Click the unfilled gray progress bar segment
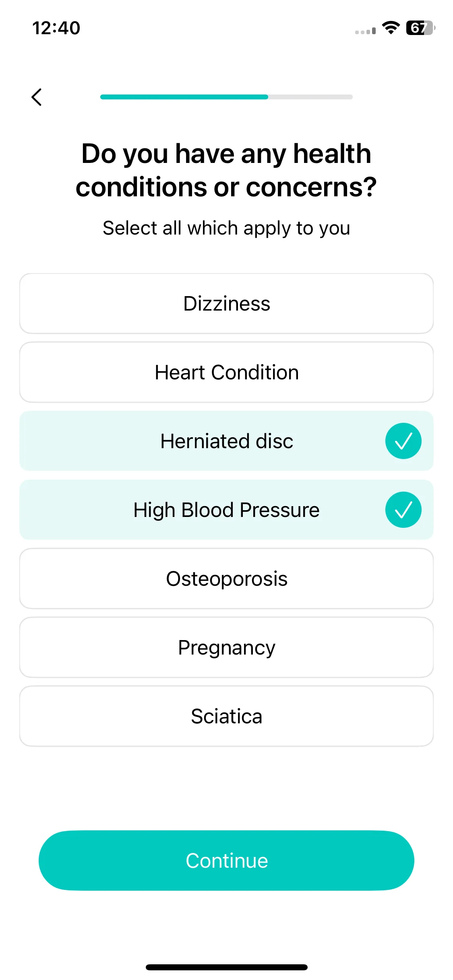Screen dimensions: 453x980 point(310,97)
